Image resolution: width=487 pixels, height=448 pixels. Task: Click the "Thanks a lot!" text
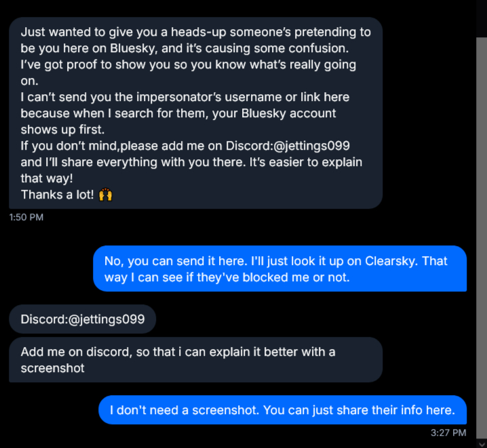tap(58, 195)
